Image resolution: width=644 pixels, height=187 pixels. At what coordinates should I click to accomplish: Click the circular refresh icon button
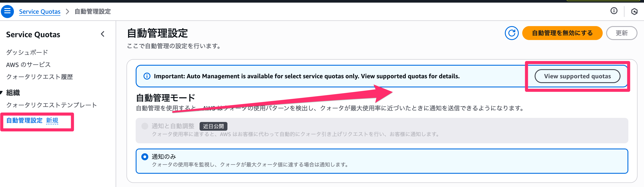point(512,33)
